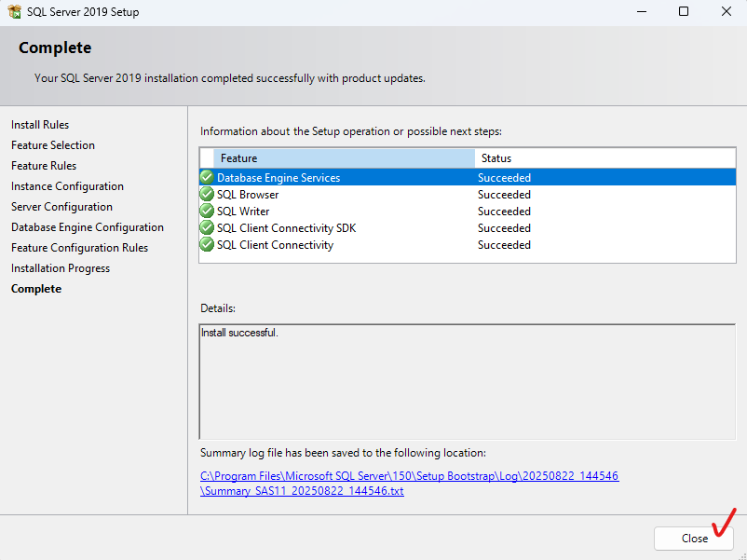Maximize the SQL Server Setup window
This screenshot has width=747, height=560.
point(684,11)
